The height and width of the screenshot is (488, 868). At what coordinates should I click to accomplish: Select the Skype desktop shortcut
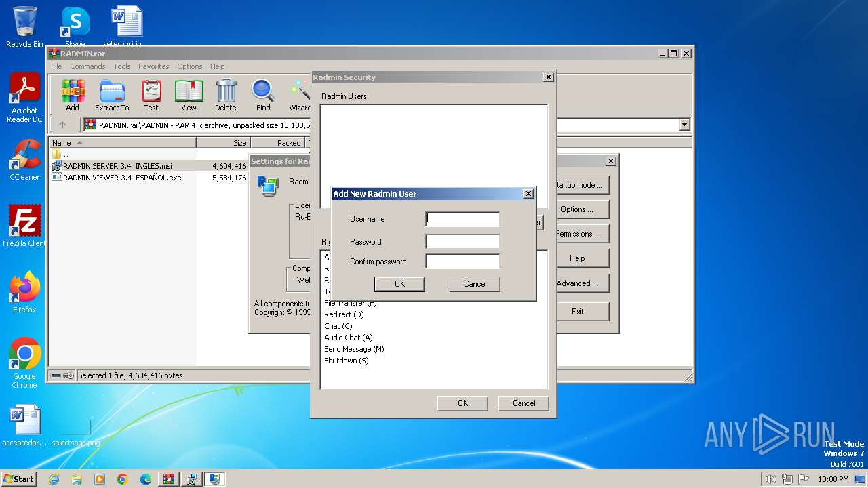pos(75,27)
